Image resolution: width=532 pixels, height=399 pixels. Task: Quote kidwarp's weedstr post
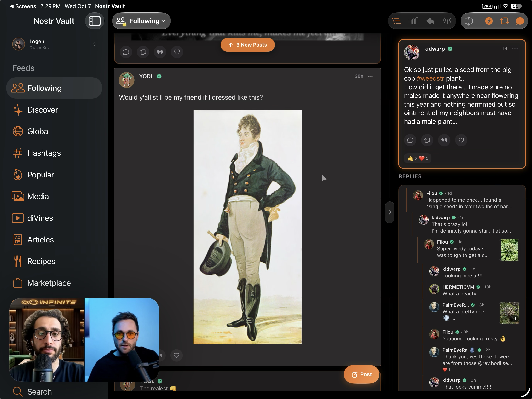444,140
